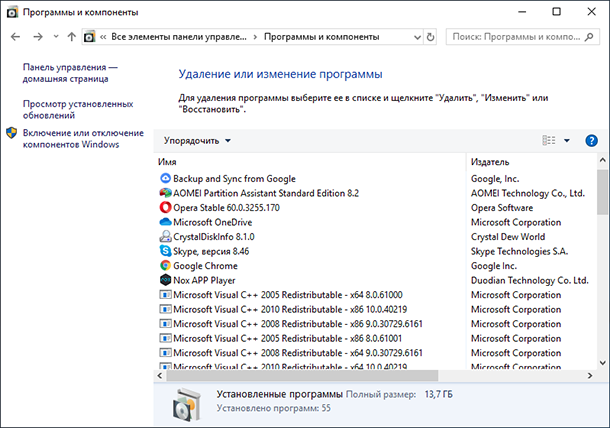This screenshot has width=610, height=428.
Task: Click the Opera Stable red icon
Action: 165,207
